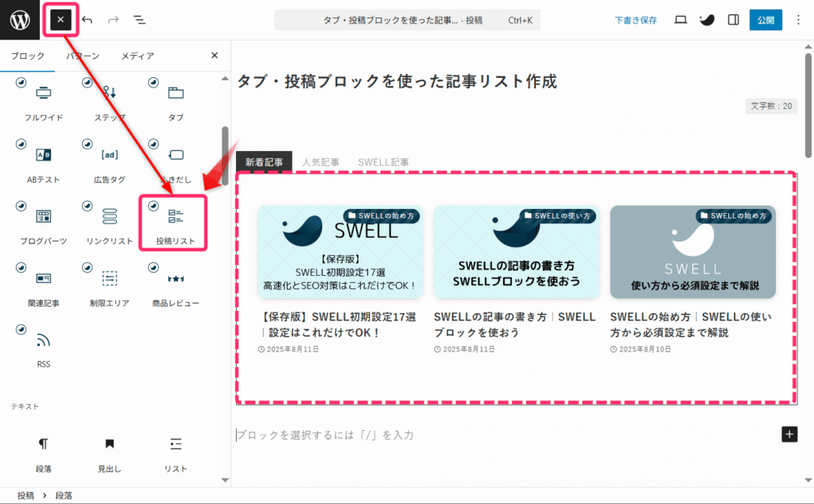Insert the 商品レビュー block
This screenshot has height=504, width=814.
[176, 286]
